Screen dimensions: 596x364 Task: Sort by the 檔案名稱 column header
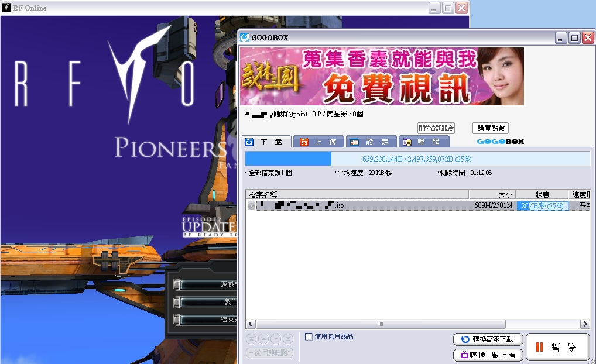click(x=357, y=194)
